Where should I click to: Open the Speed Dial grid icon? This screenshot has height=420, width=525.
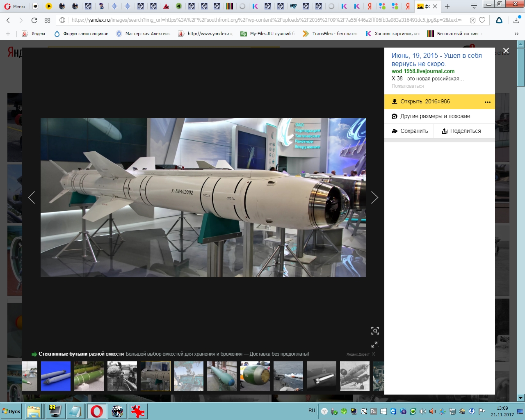[x=47, y=20]
